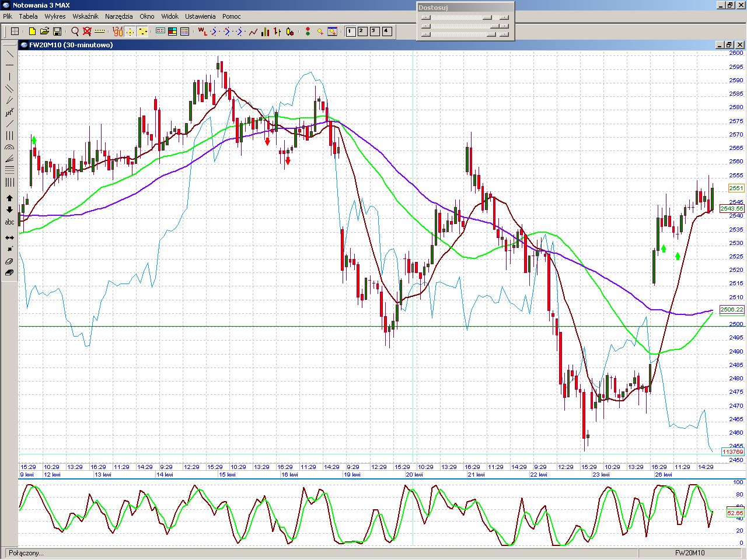Switch to chart layout number 2
Screen dimensions: 747x560
362,32
